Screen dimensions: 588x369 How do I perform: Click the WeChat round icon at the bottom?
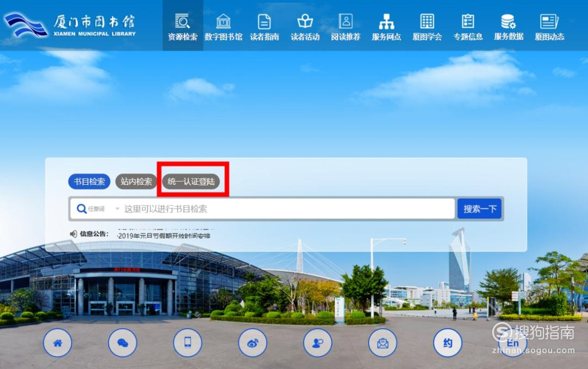point(122,343)
